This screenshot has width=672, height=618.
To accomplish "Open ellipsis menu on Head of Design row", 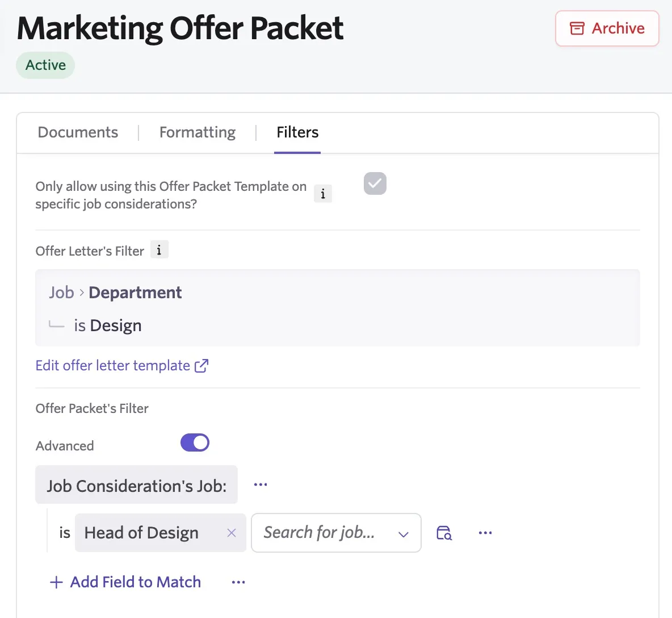I will point(485,533).
